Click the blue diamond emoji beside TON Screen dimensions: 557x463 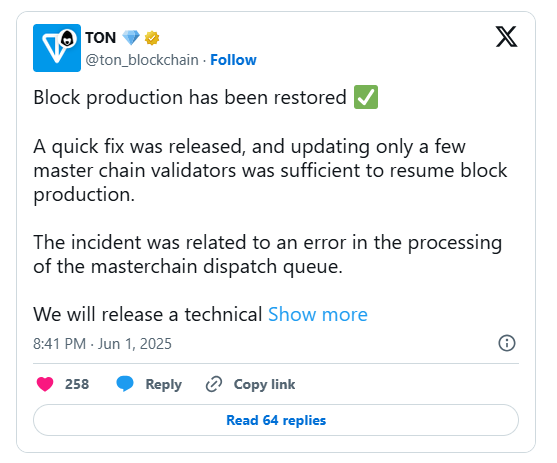click(x=131, y=38)
